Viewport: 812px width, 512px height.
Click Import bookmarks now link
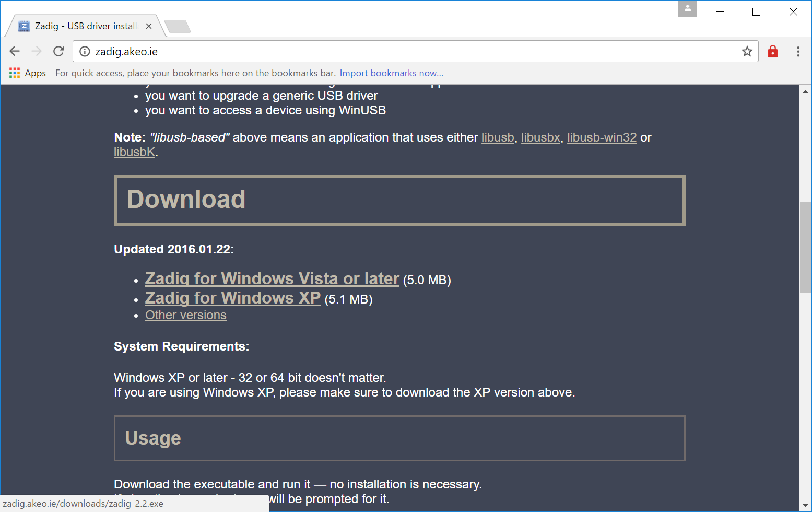pos(391,73)
